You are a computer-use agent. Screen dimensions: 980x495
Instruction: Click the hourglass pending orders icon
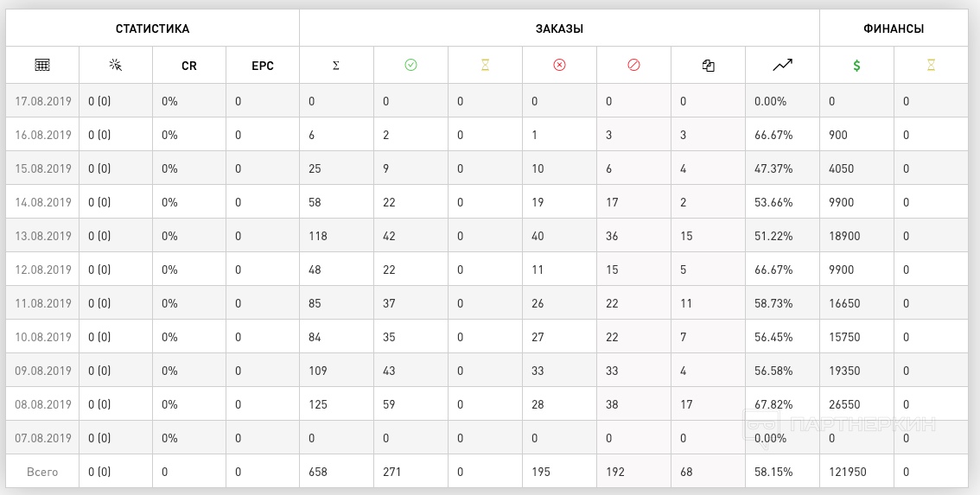pyautogui.click(x=485, y=65)
